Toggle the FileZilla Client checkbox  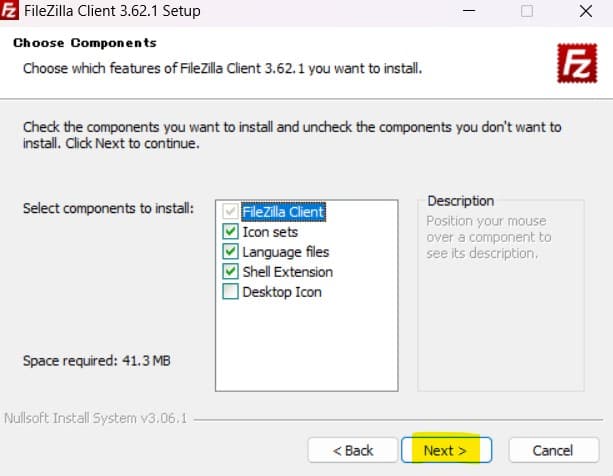pyautogui.click(x=230, y=211)
